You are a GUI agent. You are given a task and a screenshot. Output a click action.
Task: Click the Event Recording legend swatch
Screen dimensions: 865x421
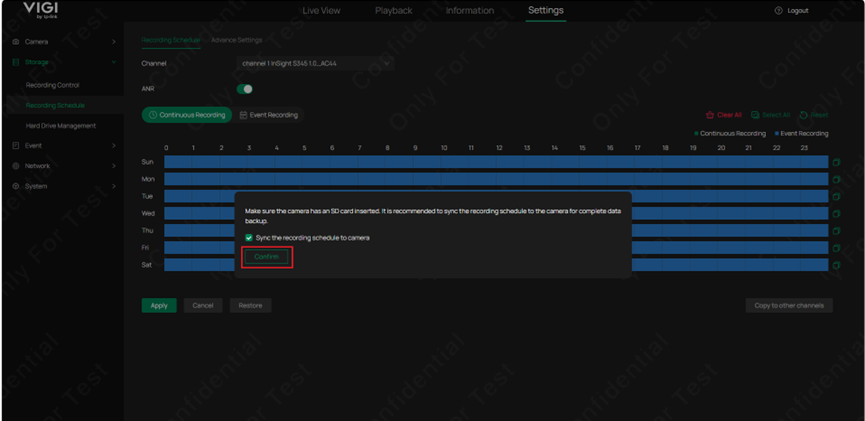[x=777, y=134]
